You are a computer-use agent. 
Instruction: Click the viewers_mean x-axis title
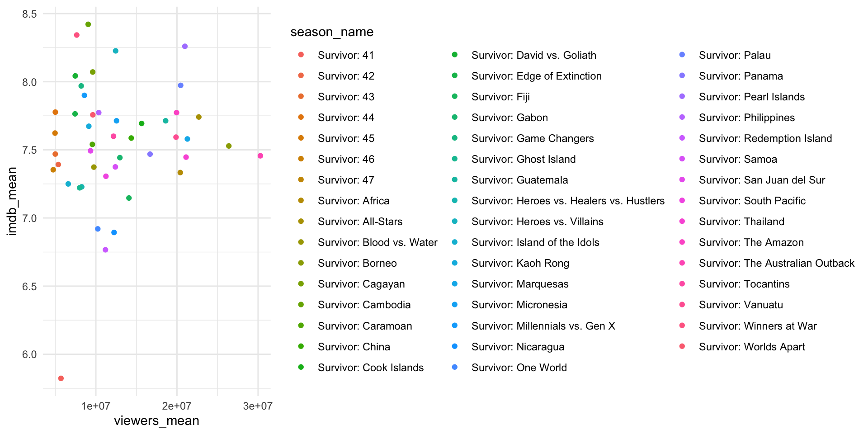coord(156,421)
